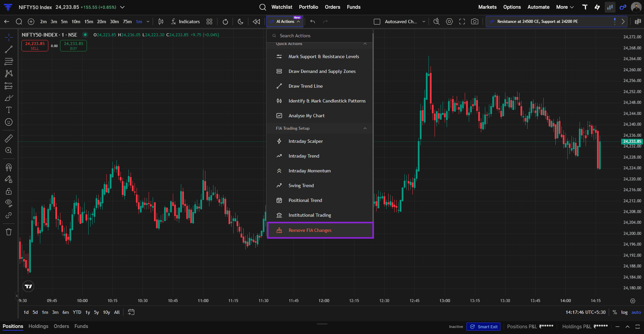Enter fullscreen chart mode

pos(462,22)
